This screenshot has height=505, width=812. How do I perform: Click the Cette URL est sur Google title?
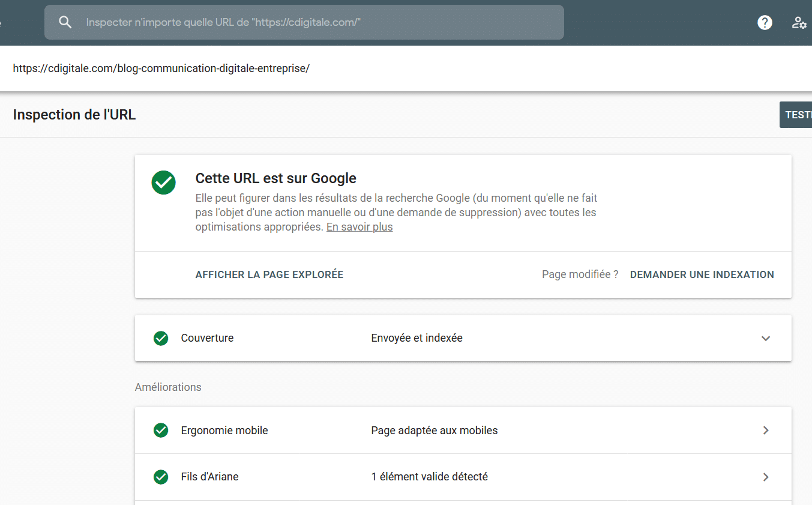click(x=276, y=178)
